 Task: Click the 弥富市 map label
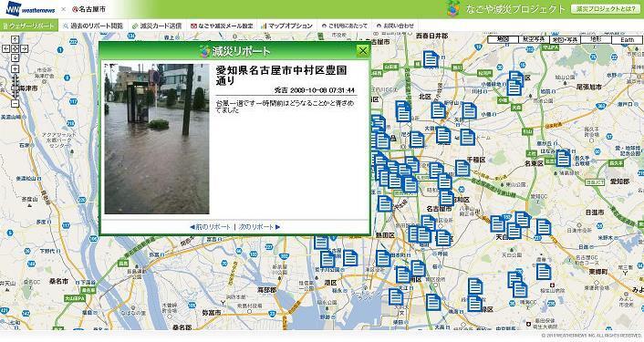[212, 313]
